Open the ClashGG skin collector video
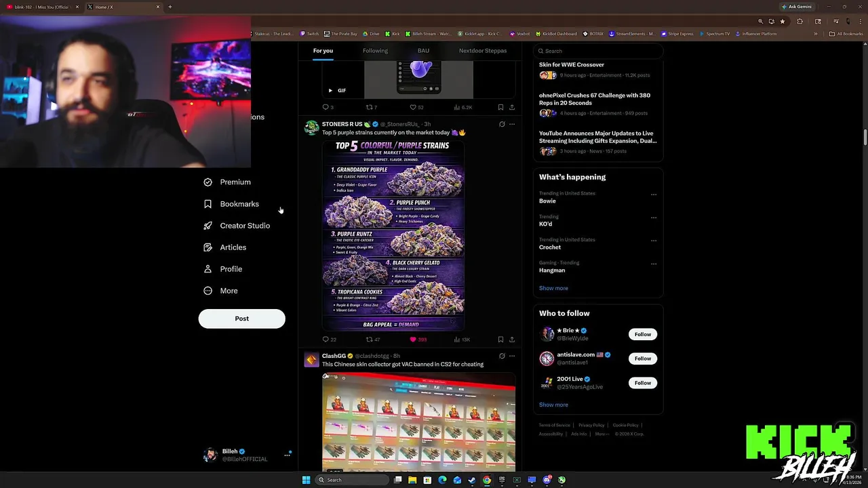The width and height of the screenshot is (868, 488). 418,421
